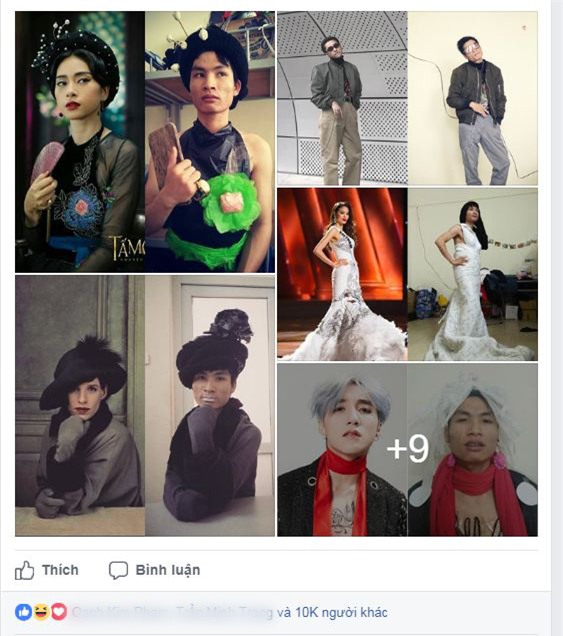Click the Bình luận speech bubble icon
563x636 pixels.
point(118,570)
